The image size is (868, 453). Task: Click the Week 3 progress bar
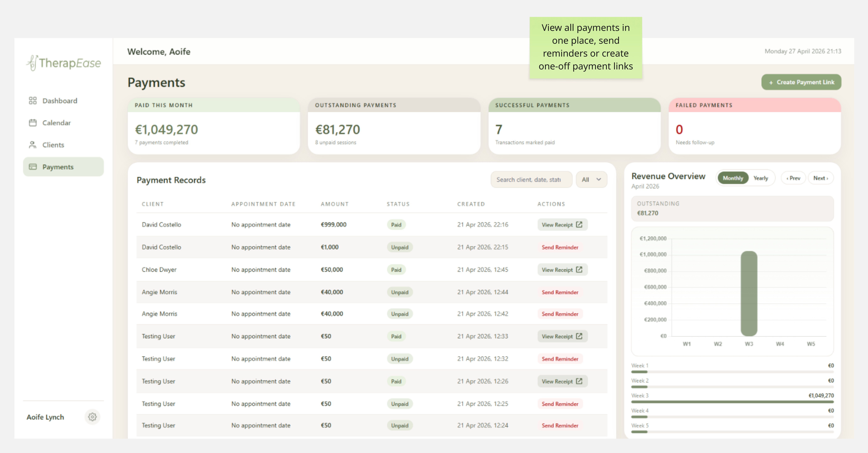tap(732, 402)
